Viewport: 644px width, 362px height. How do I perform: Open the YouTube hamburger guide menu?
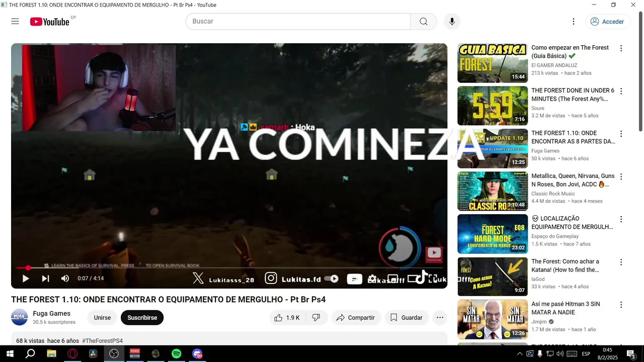(x=15, y=22)
